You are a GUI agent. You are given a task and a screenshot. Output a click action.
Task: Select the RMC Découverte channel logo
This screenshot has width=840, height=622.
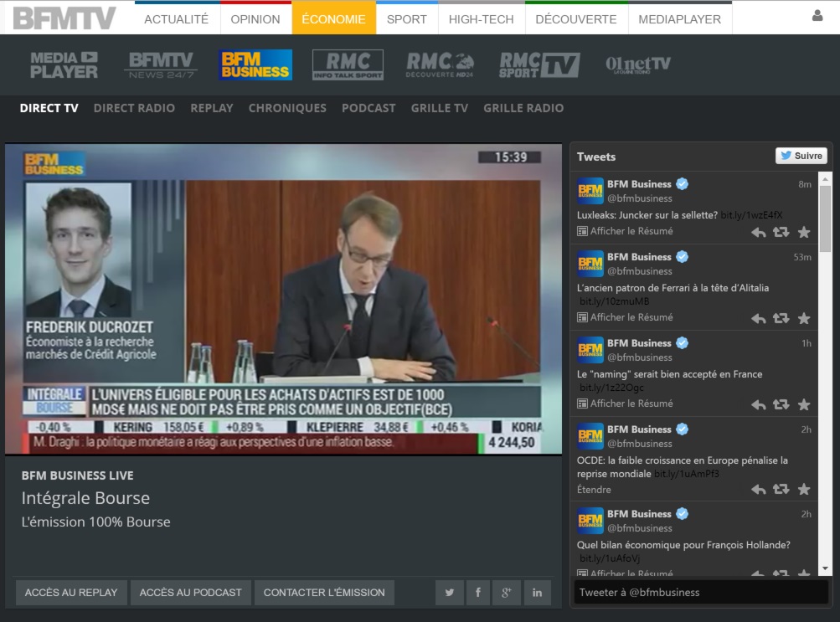point(440,64)
